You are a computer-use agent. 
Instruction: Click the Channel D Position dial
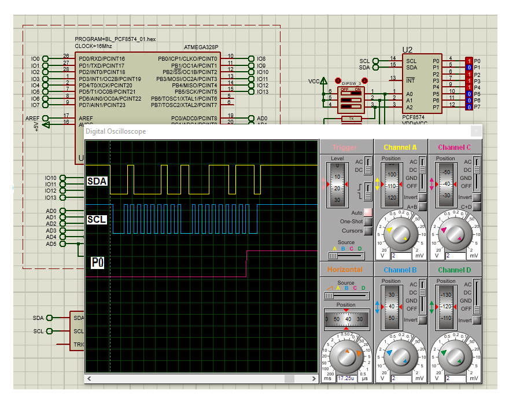click(446, 307)
